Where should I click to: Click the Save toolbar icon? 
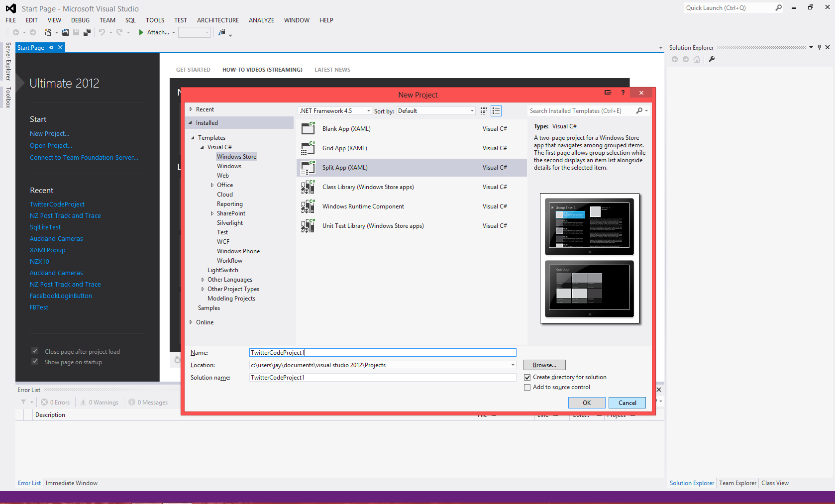[x=76, y=32]
